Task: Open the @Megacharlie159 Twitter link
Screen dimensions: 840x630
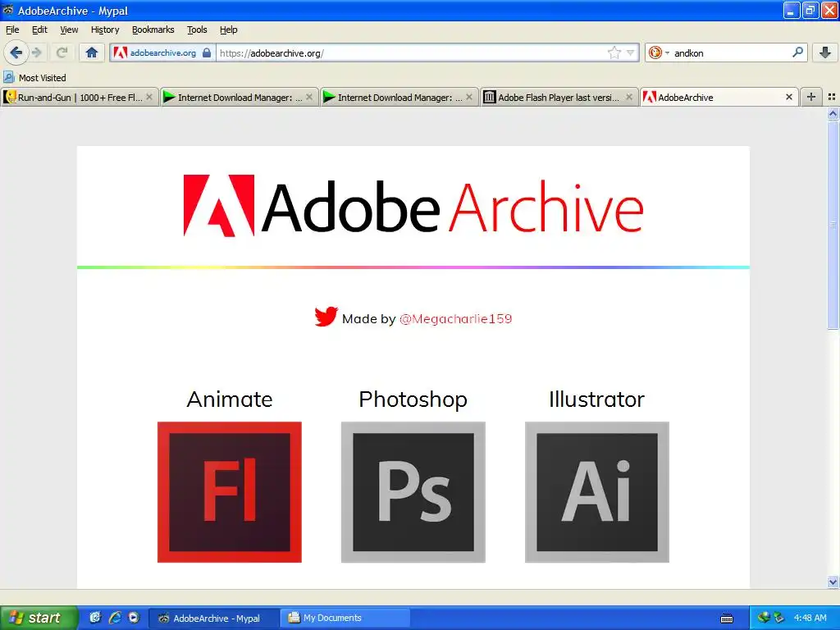Action: click(x=456, y=319)
